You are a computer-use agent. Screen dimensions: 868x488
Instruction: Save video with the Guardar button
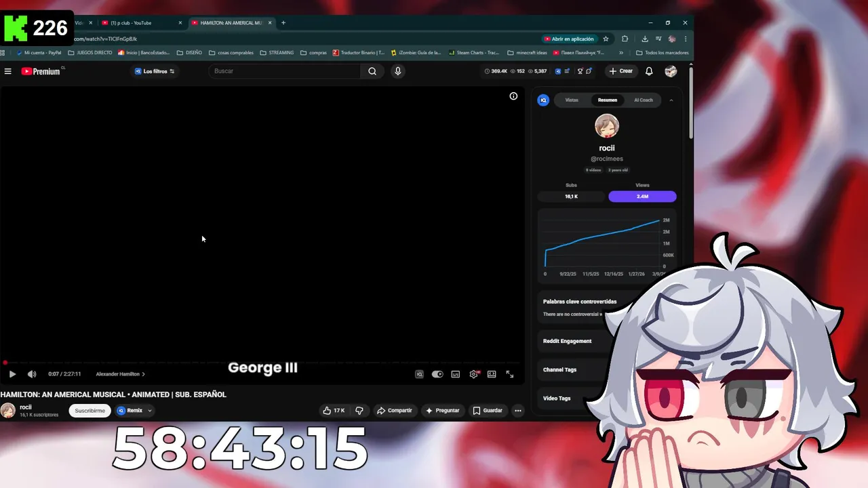coord(488,411)
